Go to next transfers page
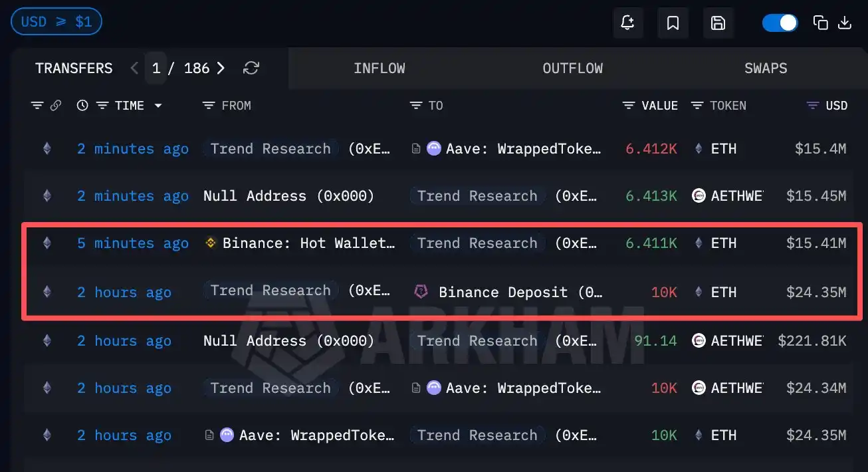The width and height of the screenshot is (868, 472). (x=221, y=68)
